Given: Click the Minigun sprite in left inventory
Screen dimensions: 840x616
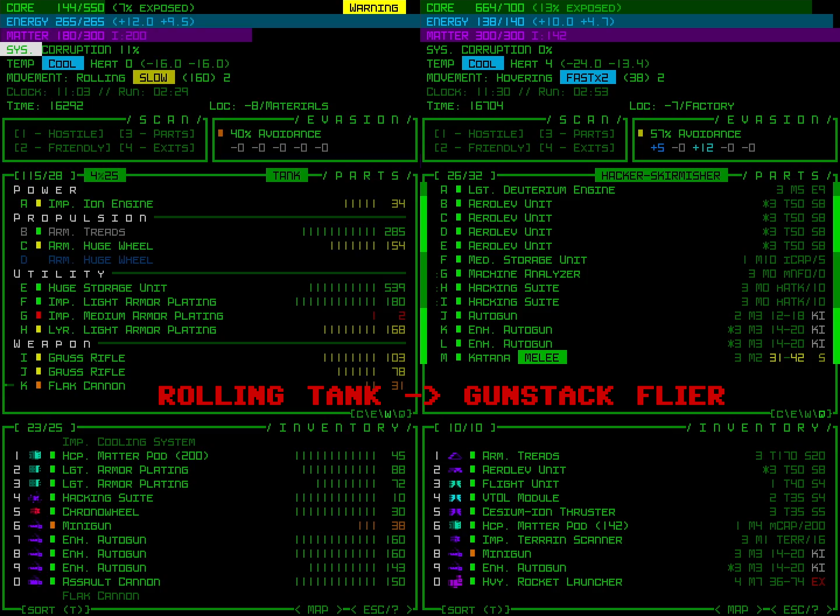Looking at the screenshot, I should click(35, 526).
